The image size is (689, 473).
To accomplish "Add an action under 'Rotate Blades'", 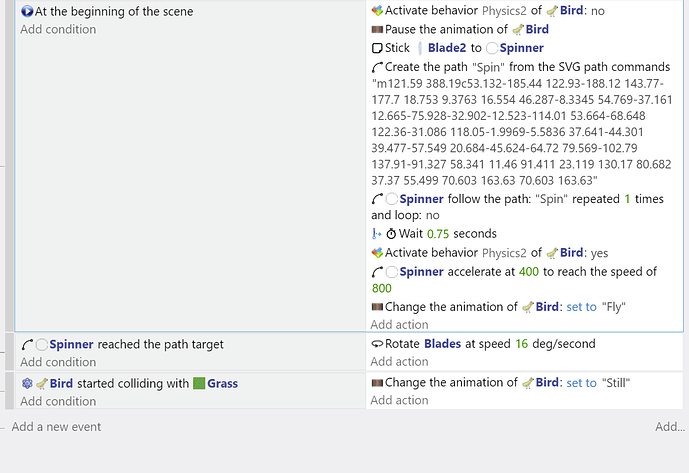I will pos(399,362).
